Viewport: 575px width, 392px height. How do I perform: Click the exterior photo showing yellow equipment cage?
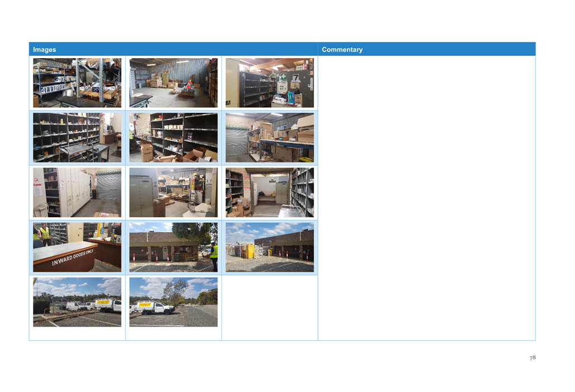[270, 247]
